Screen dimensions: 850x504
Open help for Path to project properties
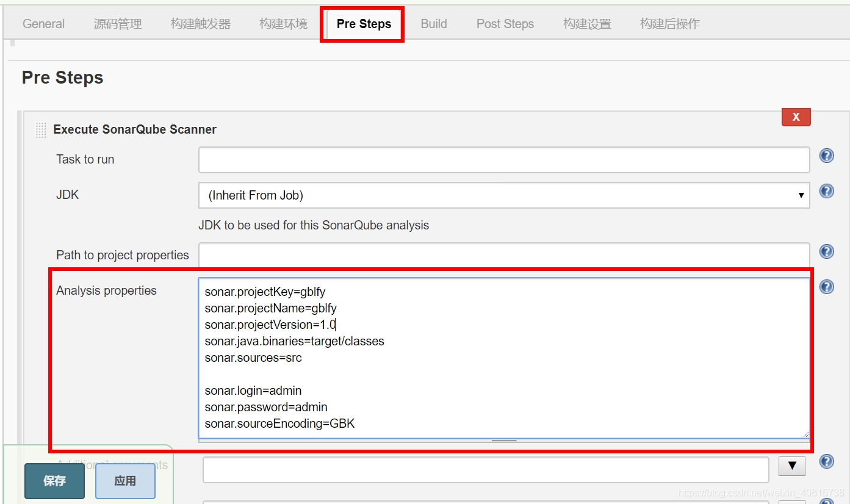click(x=827, y=251)
